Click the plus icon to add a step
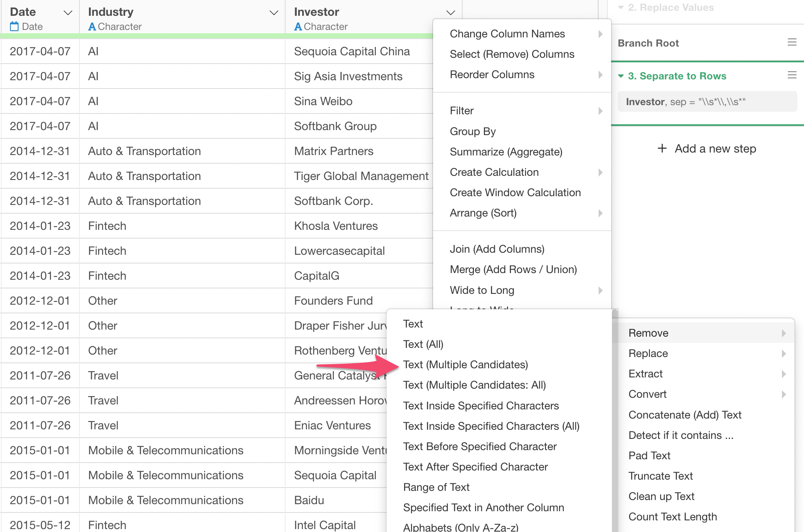 662,148
